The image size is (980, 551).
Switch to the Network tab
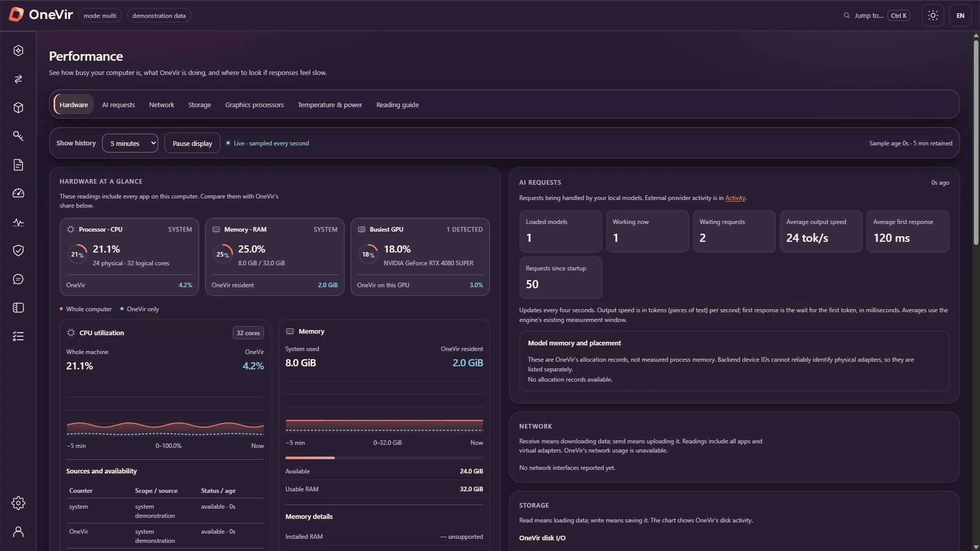pyautogui.click(x=162, y=105)
